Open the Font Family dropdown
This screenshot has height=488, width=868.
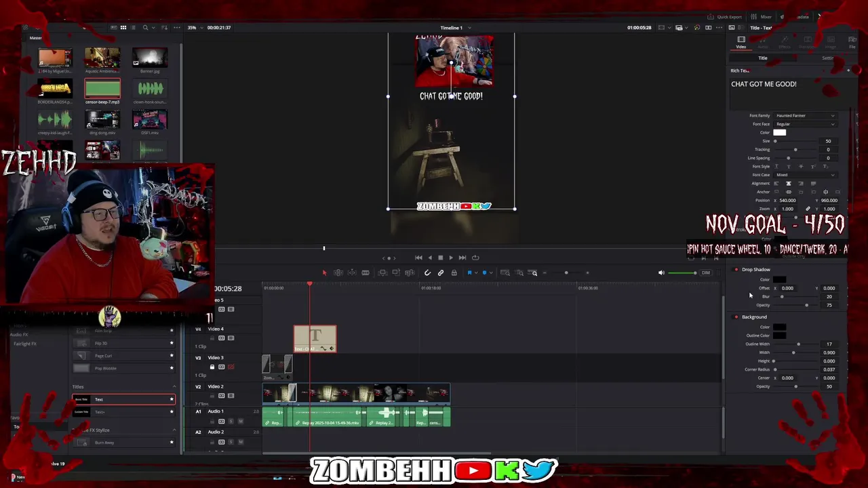coord(805,116)
